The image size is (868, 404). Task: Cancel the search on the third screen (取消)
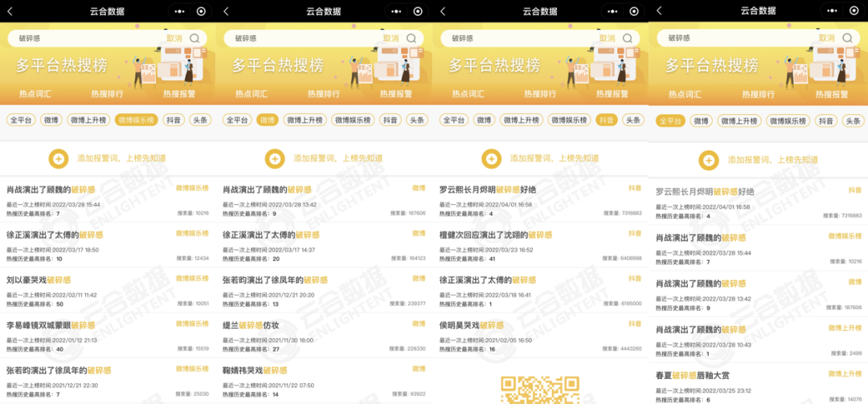tap(607, 39)
